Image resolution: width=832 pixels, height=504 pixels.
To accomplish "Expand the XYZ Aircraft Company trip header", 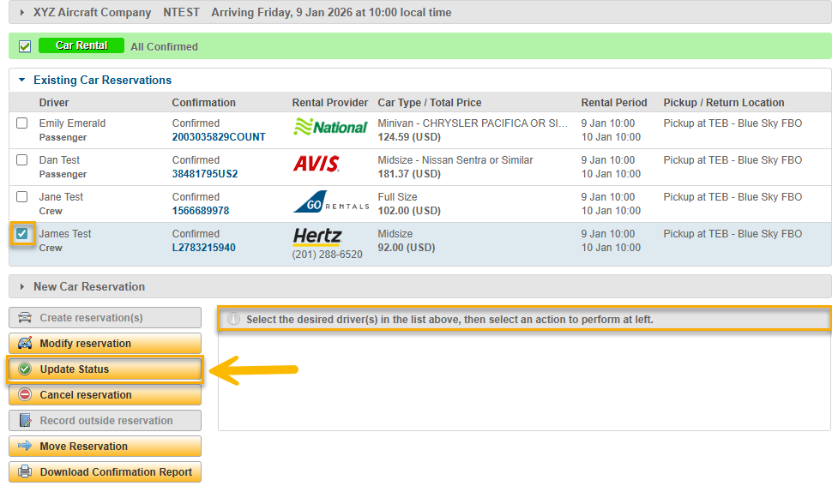I will pyautogui.click(x=21, y=13).
